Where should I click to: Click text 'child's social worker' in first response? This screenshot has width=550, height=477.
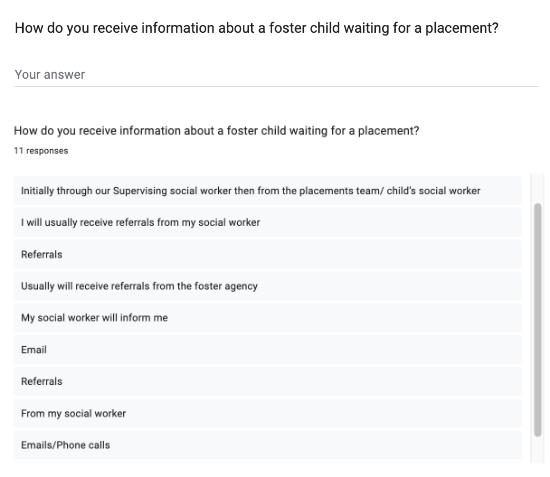[433, 191]
